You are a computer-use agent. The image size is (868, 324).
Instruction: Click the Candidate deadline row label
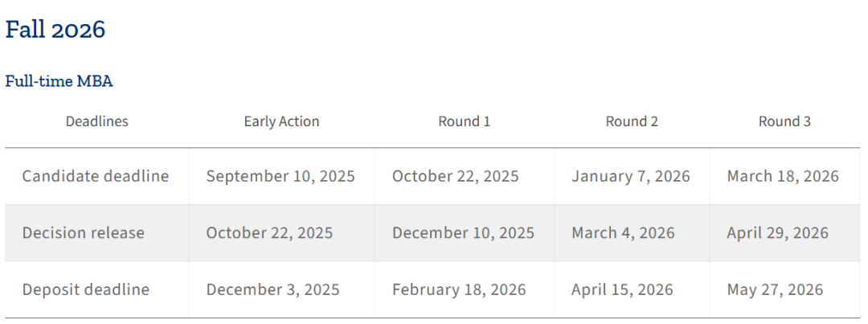point(96,176)
